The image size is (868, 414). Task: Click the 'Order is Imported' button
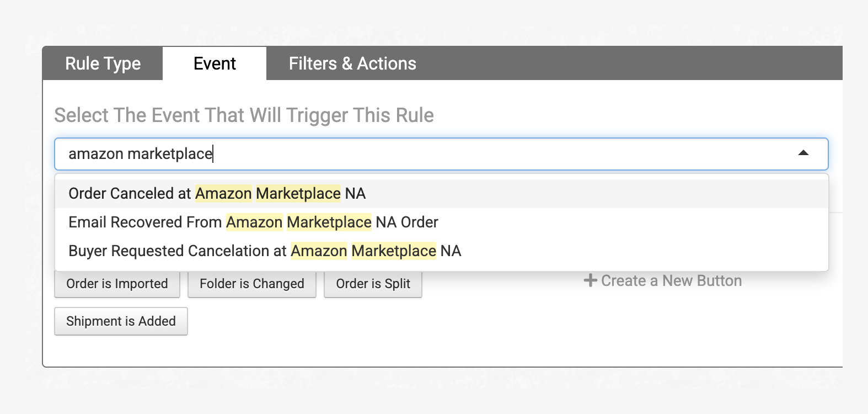117,284
